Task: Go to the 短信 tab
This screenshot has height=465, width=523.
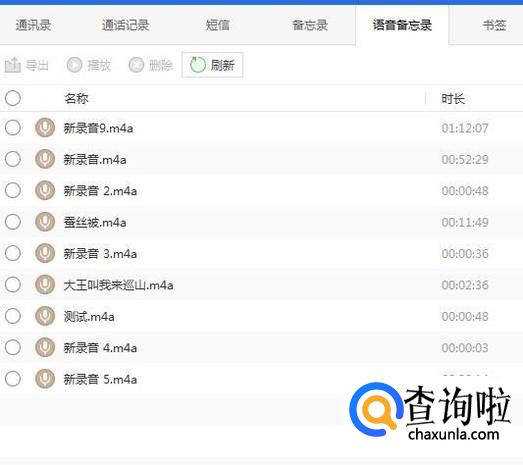Action: click(x=217, y=25)
